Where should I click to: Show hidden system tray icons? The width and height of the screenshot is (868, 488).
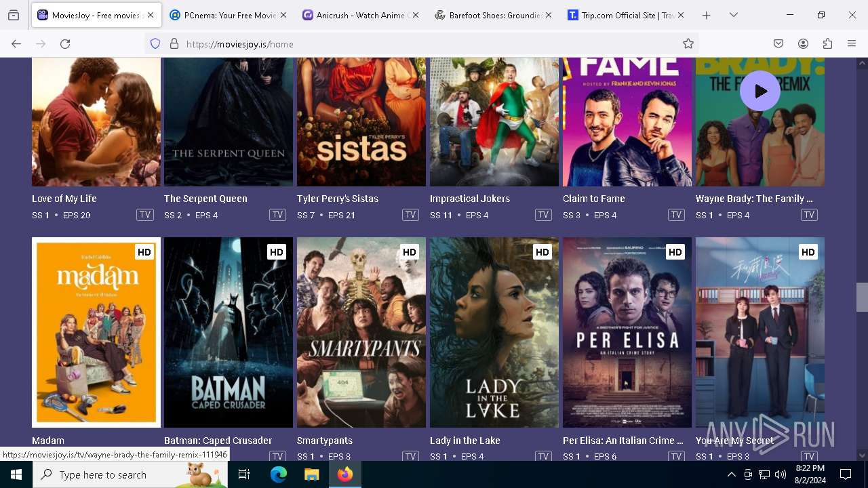pyautogui.click(x=731, y=474)
